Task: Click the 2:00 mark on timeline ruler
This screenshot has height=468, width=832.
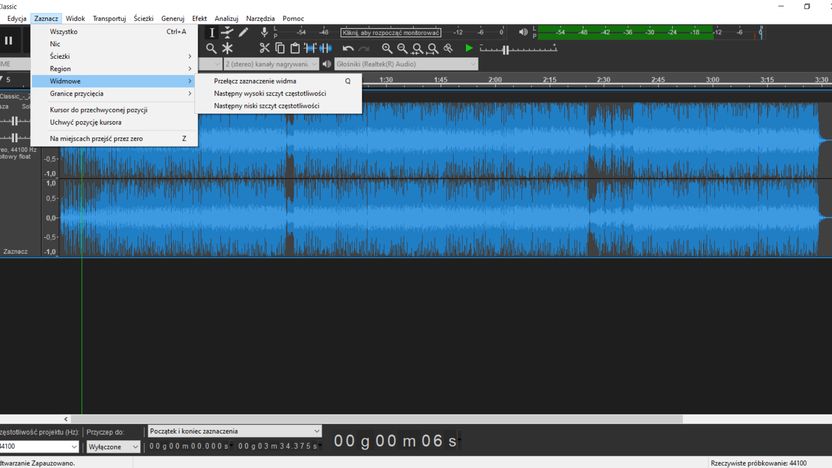Action: pyautogui.click(x=495, y=80)
